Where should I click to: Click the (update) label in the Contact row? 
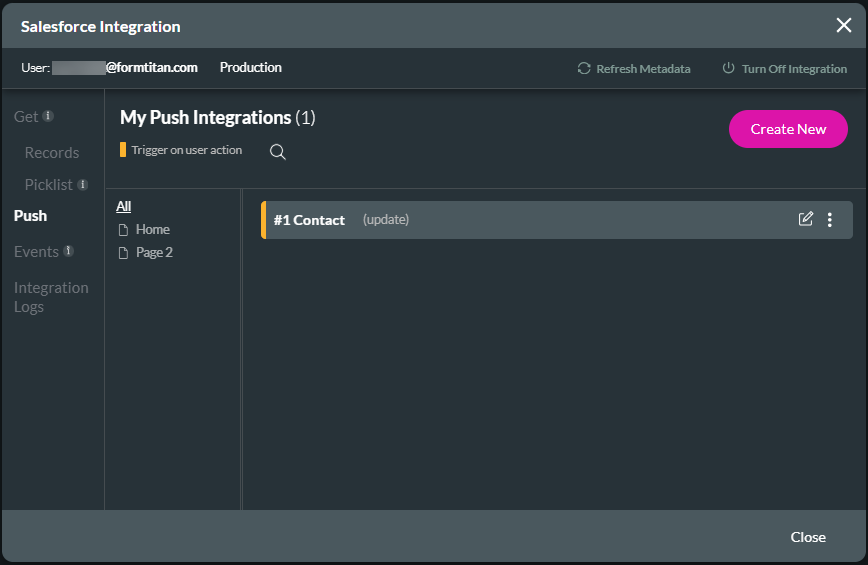click(x=386, y=220)
